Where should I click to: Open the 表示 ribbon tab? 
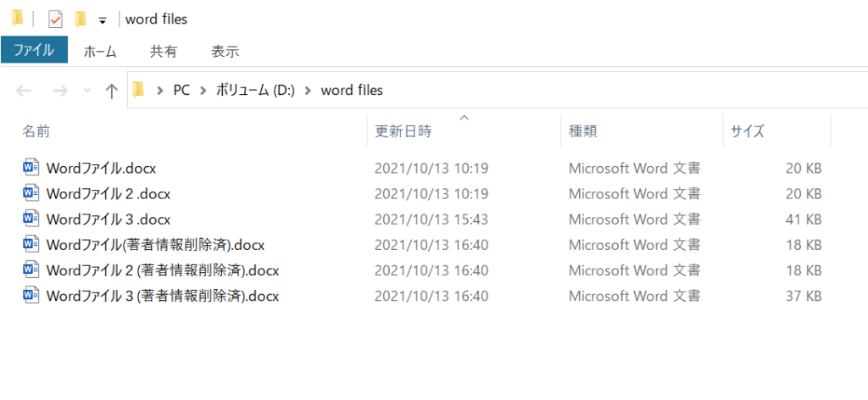(225, 51)
